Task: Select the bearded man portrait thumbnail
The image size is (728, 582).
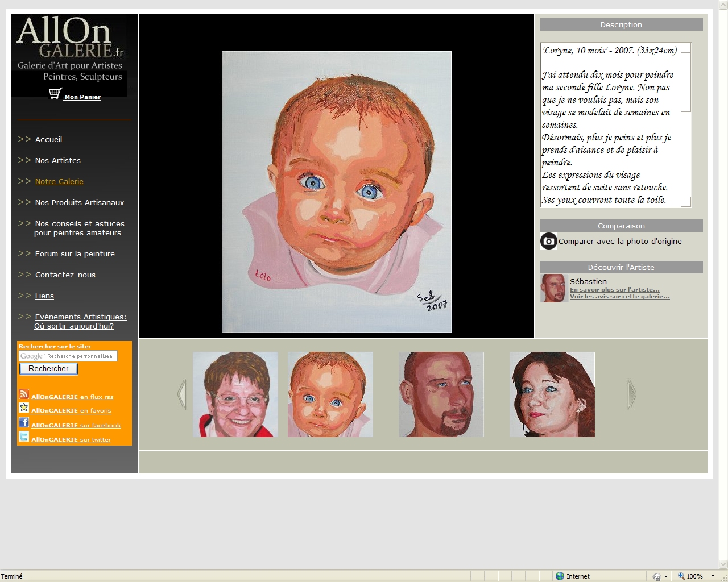Action: click(x=441, y=394)
